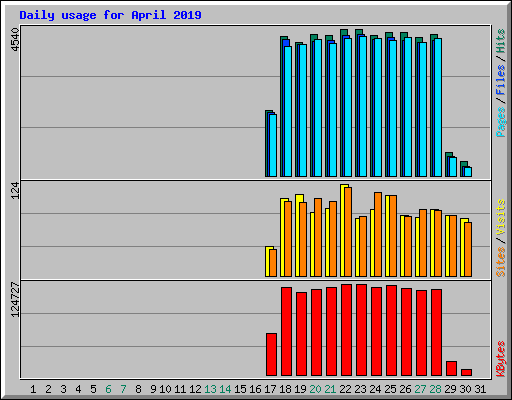The width and height of the screenshot is (512, 400).
Task: Click the cyan pages bar for day 22
Action: [x=348, y=107]
